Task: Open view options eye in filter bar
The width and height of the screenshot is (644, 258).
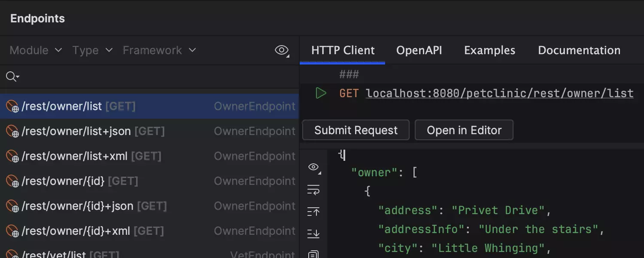Action: [282, 50]
